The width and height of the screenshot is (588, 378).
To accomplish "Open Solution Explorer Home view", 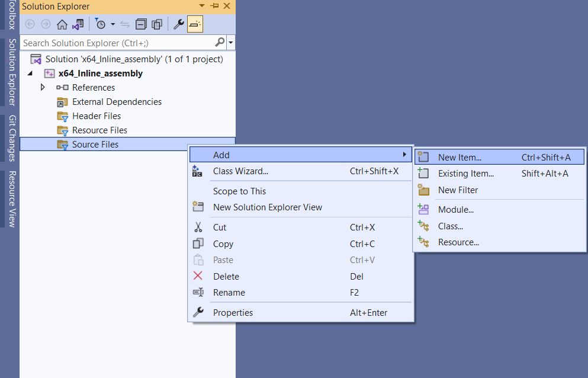I will pos(62,24).
